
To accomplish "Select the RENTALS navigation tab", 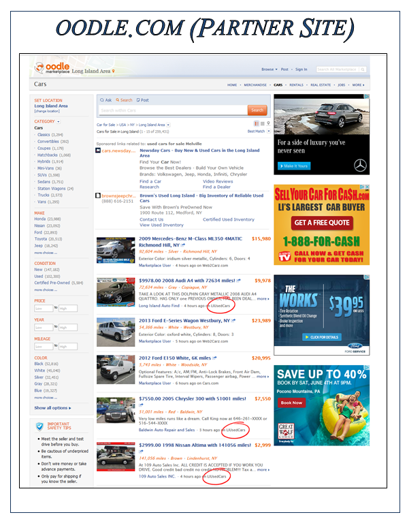I will pos(296,85).
